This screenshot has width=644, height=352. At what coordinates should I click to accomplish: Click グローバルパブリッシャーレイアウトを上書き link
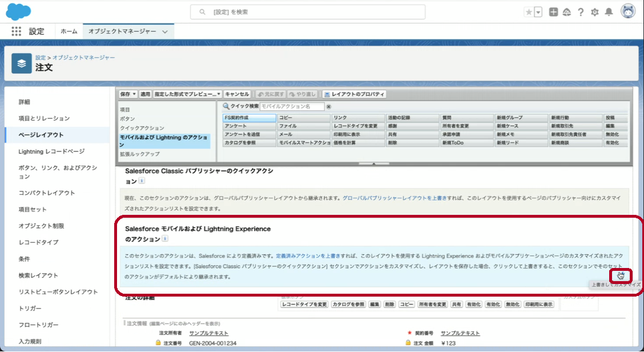click(x=395, y=198)
